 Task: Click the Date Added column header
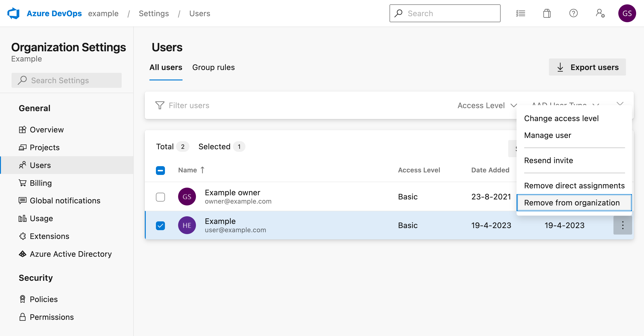pos(490,170)
